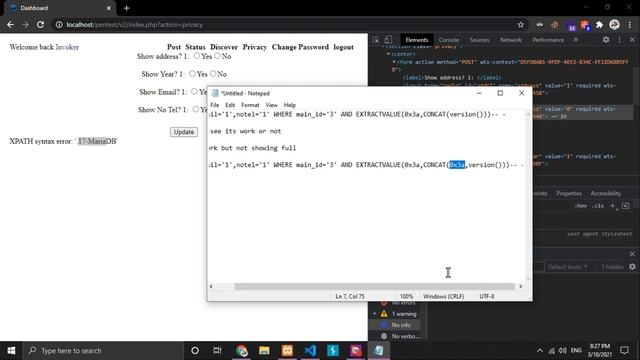The height and width of the screenshot is (360, 640).
Task: Reload the Dashboard page
Action: (x=40, y=24)
